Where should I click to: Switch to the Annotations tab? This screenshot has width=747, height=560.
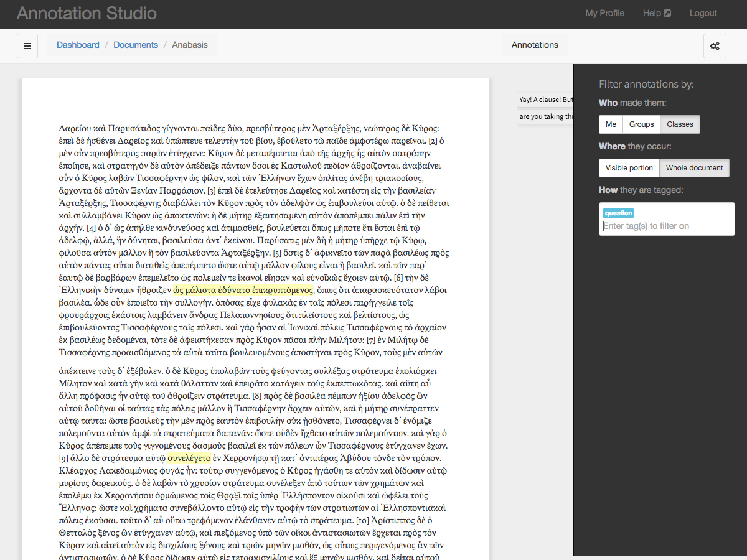535,45
